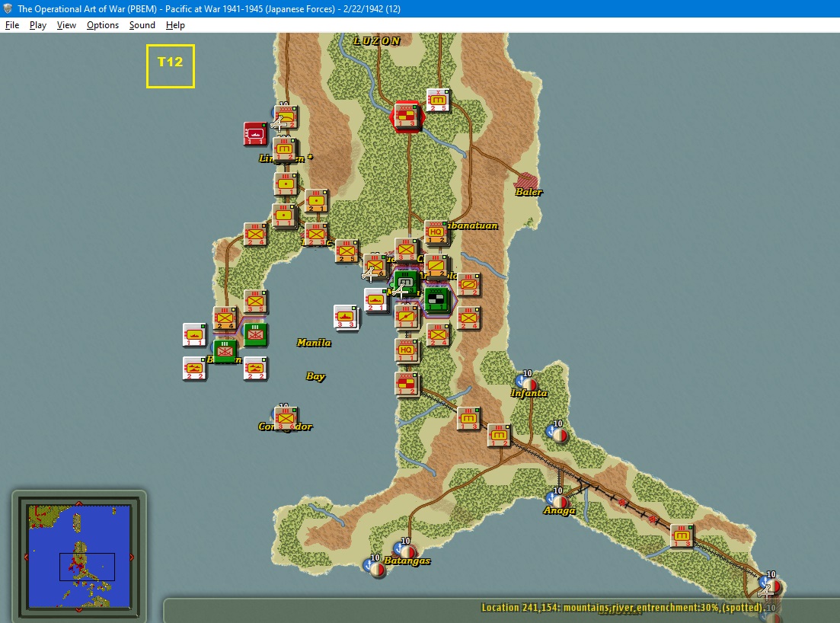Select the HQ 1-2 unit at Cabanatuan
The image size is (840, 623).
pos(436,232)
